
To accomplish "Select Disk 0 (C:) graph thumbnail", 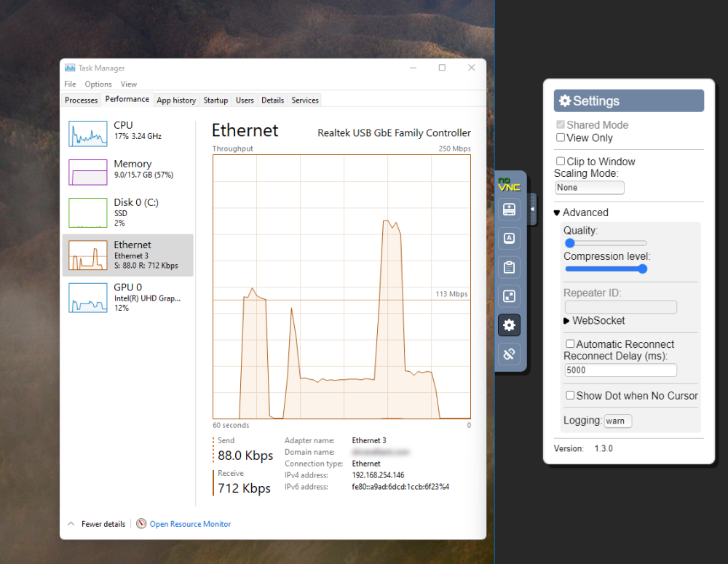I will tap(88, 213).
